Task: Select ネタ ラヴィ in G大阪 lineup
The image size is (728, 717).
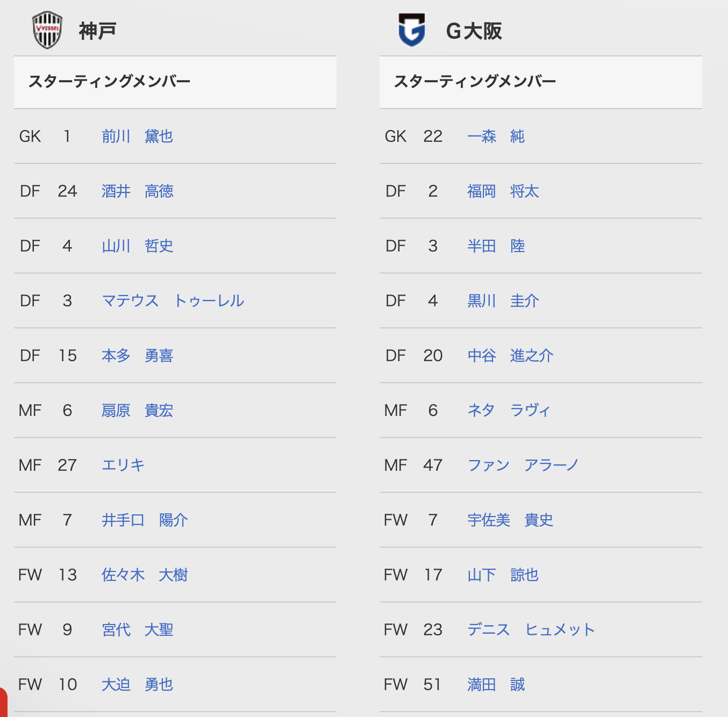Action: click(509, 411)
